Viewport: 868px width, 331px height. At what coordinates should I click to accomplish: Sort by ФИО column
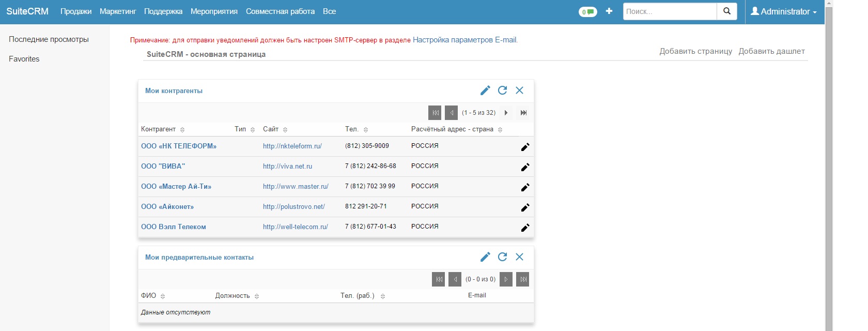pyautogui.click(x=163, y=296)
